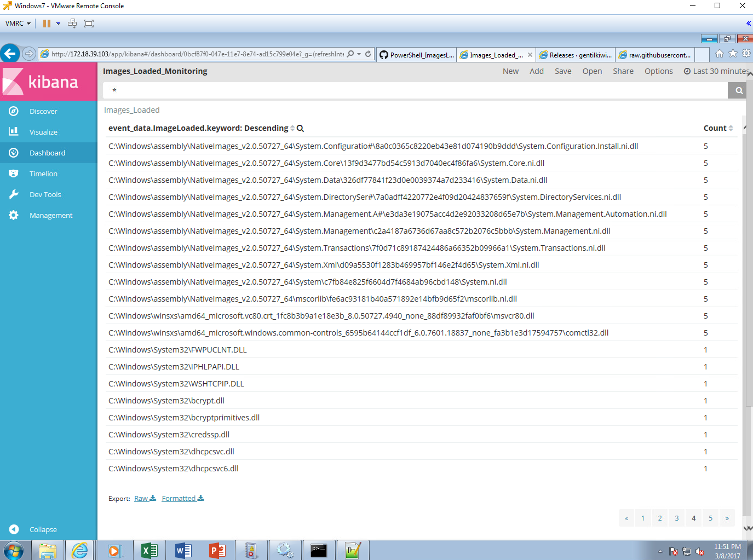
Task: Switch to raw.githubusercontent browser tab
Action: 655,55
